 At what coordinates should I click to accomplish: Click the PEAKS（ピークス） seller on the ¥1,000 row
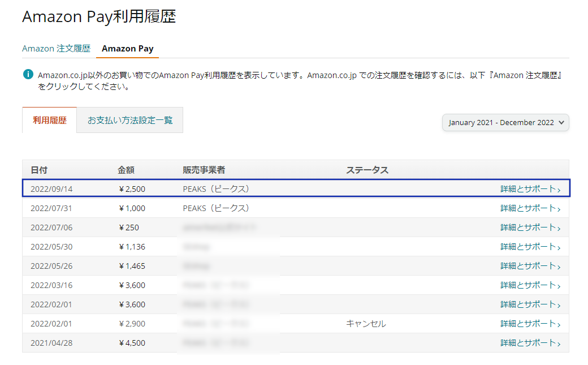tap(216, 208)
